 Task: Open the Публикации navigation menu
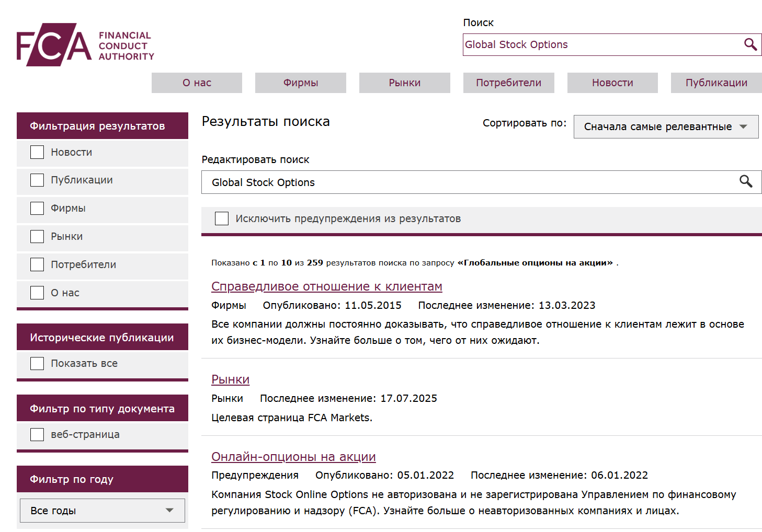(x=716, y=83)
